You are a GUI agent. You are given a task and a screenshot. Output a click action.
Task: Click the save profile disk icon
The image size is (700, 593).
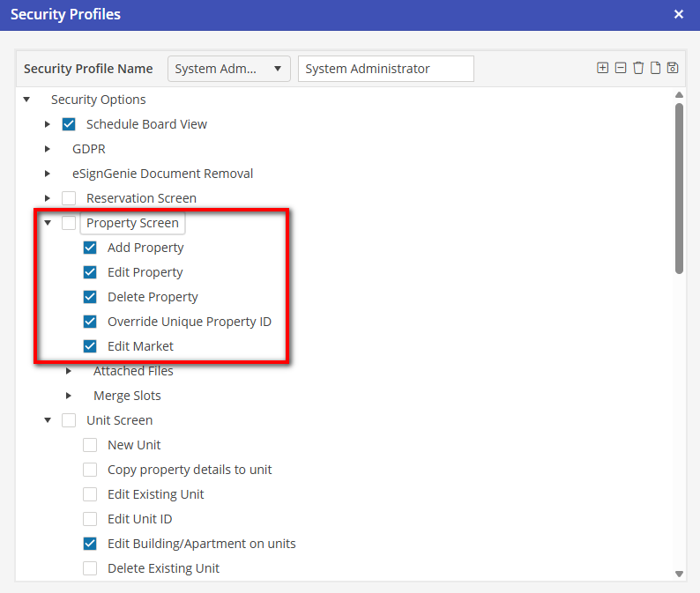tap(673, 68)
